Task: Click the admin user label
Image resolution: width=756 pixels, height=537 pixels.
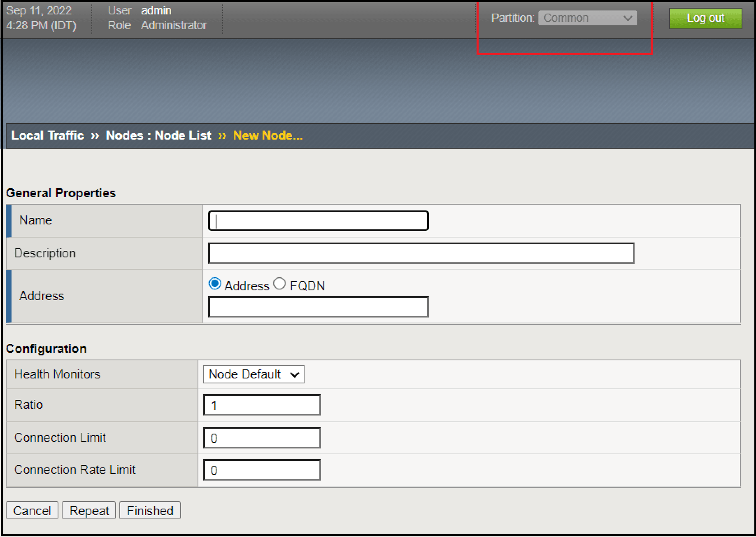Action: click(x=156, y=10)
